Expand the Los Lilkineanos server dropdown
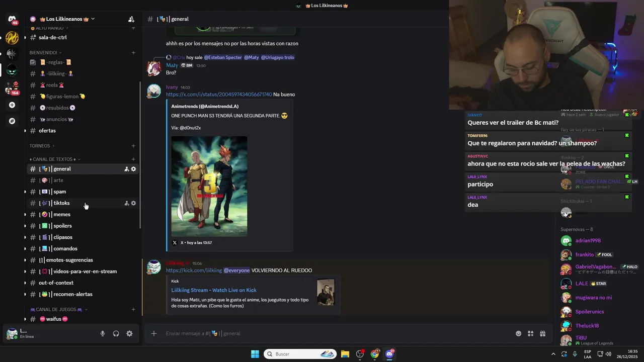Viewport: 644px width, 362px height. [x=93, y=19]
